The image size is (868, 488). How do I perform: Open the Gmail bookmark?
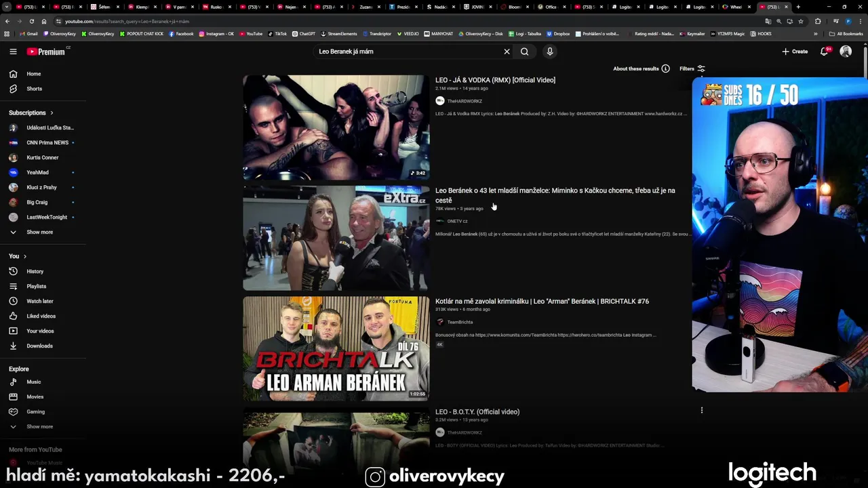[x=28, y=33]
